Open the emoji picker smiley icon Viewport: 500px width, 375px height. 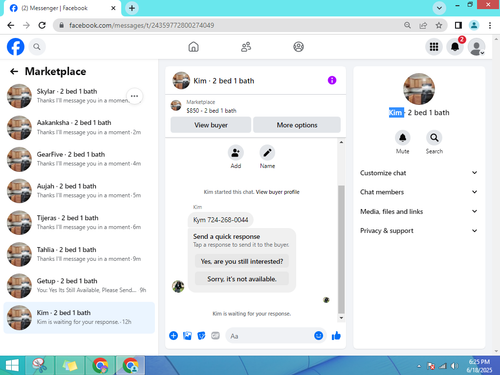318,336
